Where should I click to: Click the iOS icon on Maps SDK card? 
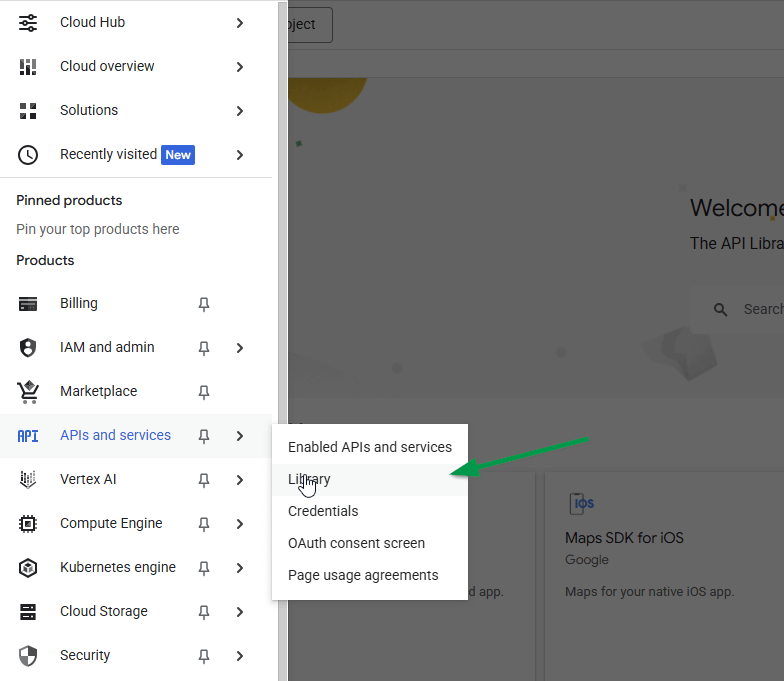(x=582, y=504)
